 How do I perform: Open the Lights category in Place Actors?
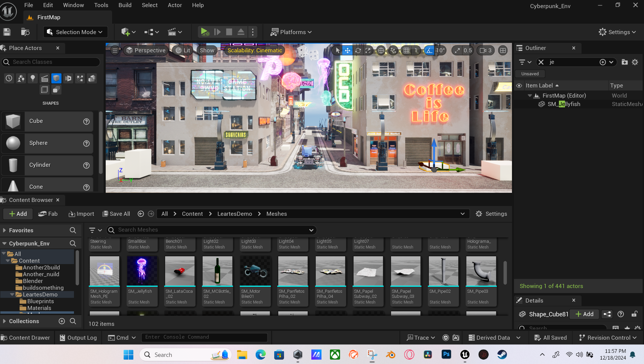pyautogui.click(x=33, y=78)
